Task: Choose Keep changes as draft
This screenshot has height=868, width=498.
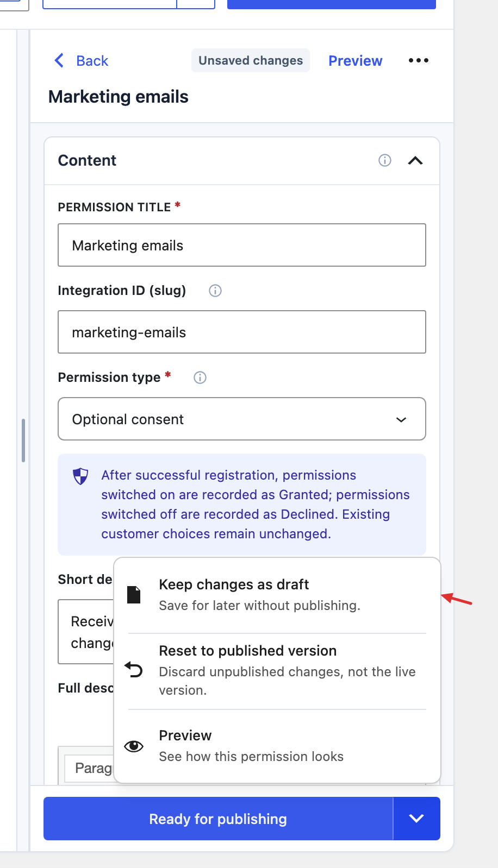Action: coord(277,595)
